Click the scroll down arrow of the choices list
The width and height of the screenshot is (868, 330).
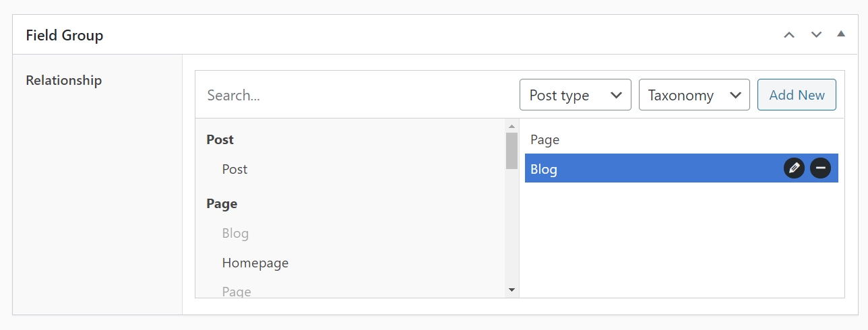[x=511, y=290]
